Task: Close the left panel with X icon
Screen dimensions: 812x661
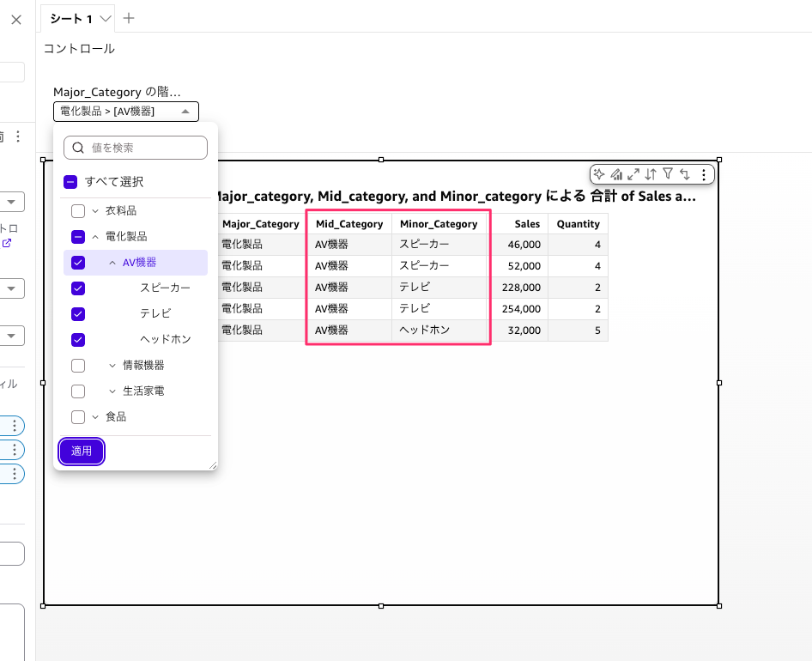Action: [16, 20]
